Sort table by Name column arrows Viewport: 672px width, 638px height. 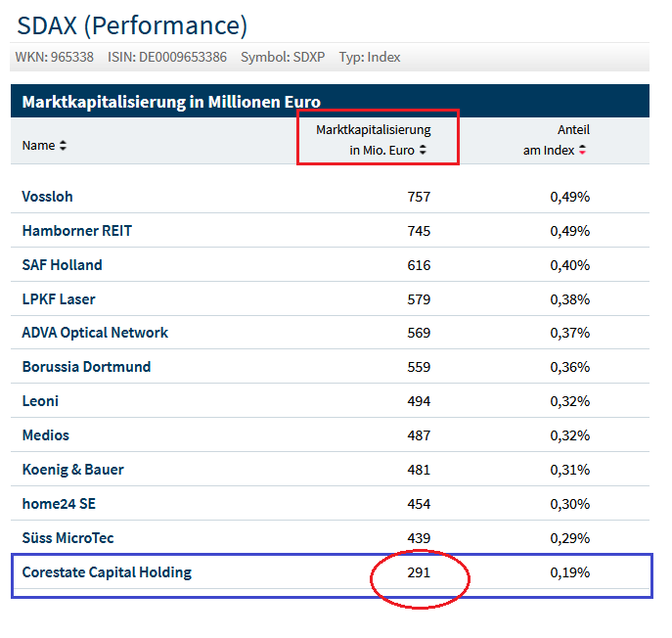tap(64, 146)
